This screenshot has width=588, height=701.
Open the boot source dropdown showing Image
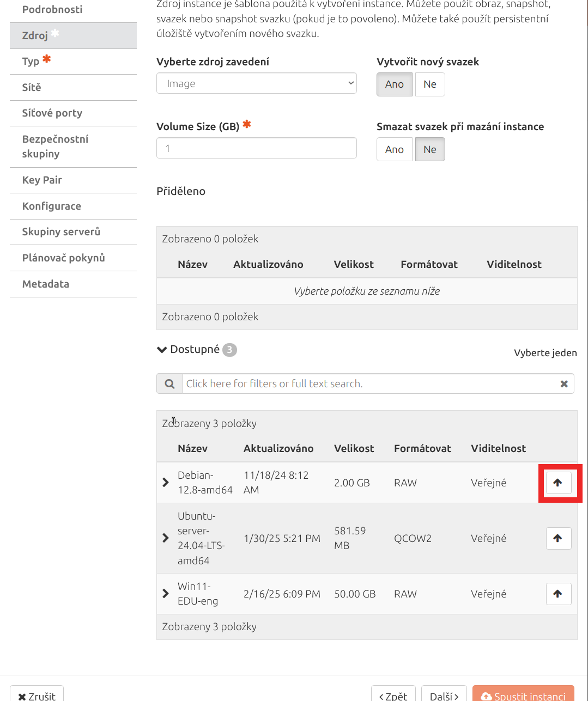pyautogui.click(x=257, y=83)
